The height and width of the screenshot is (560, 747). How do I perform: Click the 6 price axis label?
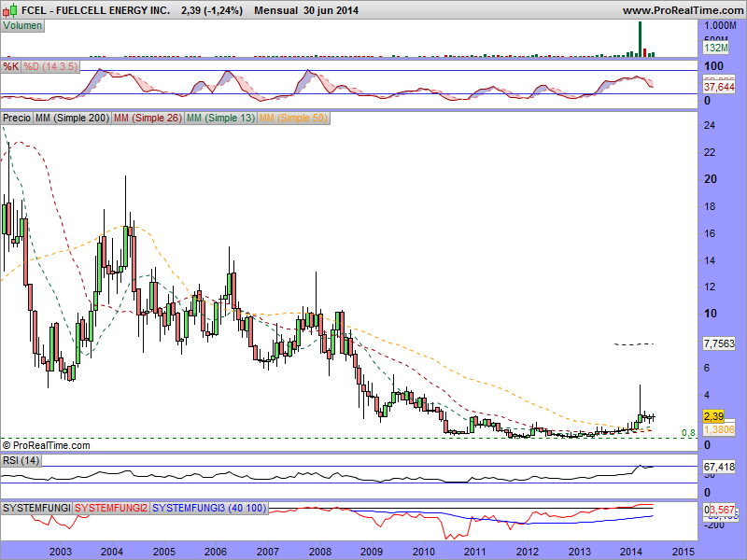pos(707,368)
